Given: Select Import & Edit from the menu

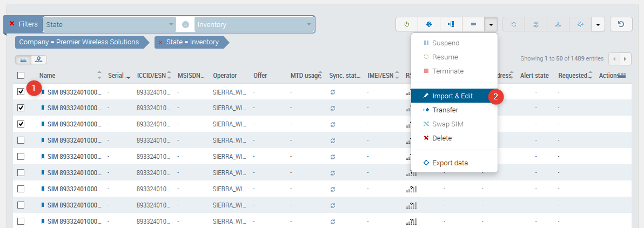Looking at the screenshot, I should (x=452, y=96).
